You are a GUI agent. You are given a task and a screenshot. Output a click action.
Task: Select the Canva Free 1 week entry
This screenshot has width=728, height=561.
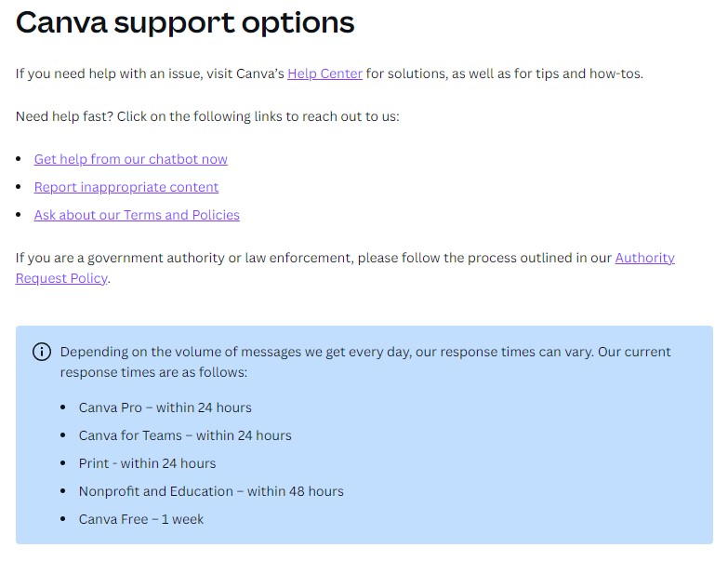coord(140,519)
